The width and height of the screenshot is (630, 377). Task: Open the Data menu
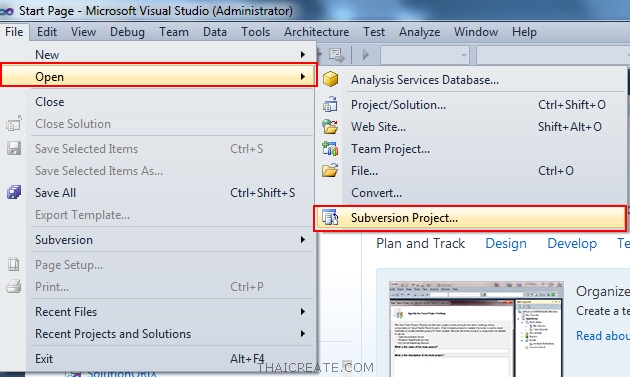coord(215,32)
